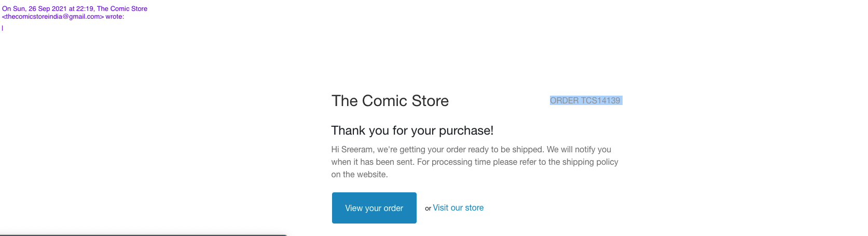Screen dimensions: 868x236
Task: Click the phrase when it has been sent
Action: pos(373,162)
